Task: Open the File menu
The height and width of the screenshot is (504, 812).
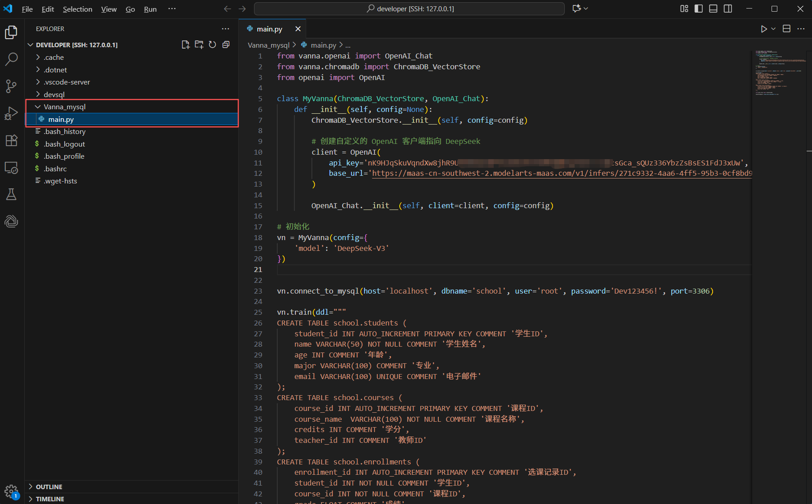Action: tap(27, 9)
